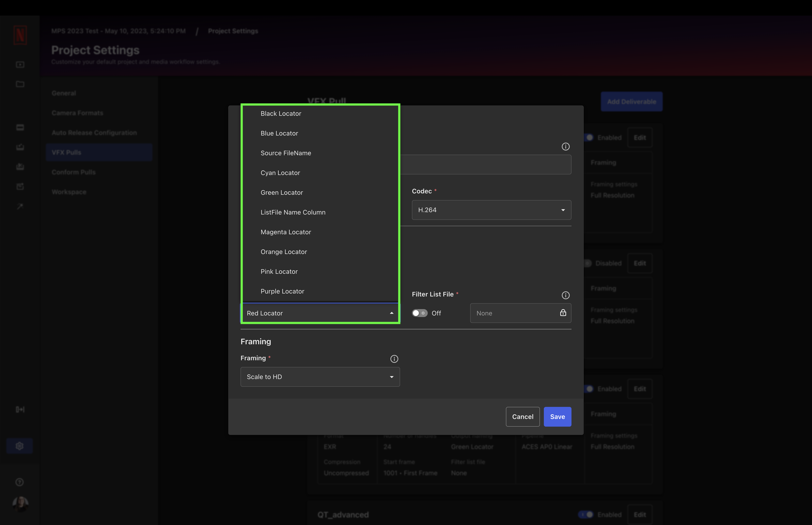Open the General settings section
The width and height of the screenshot is (812, 525).
coord(99,93)
